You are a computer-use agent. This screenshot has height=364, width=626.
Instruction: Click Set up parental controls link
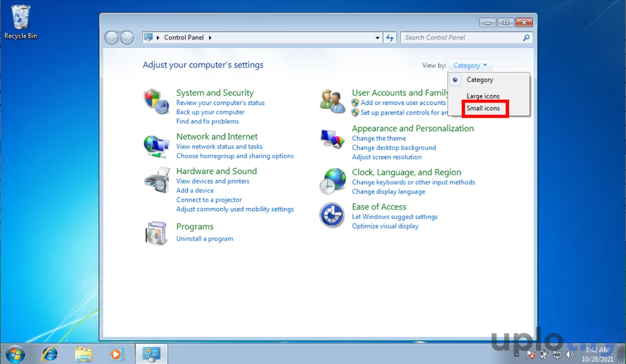pyautogui.click(x=404, y=112)
